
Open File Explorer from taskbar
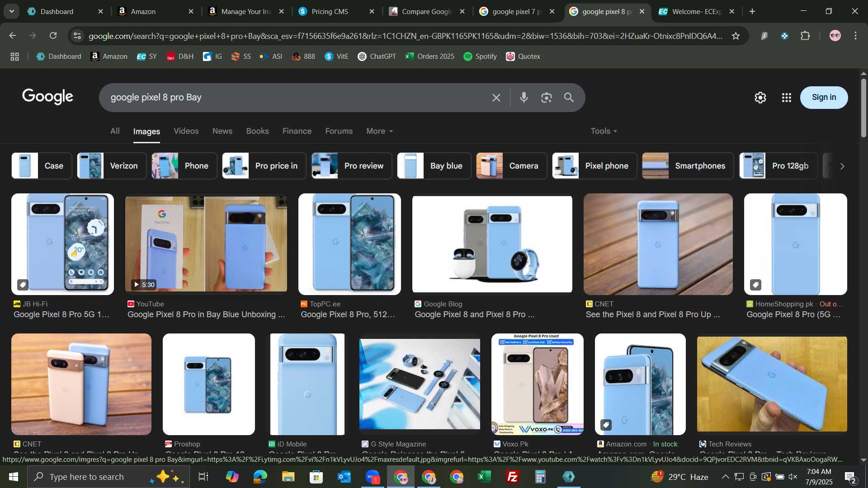(x=288, y=477)
